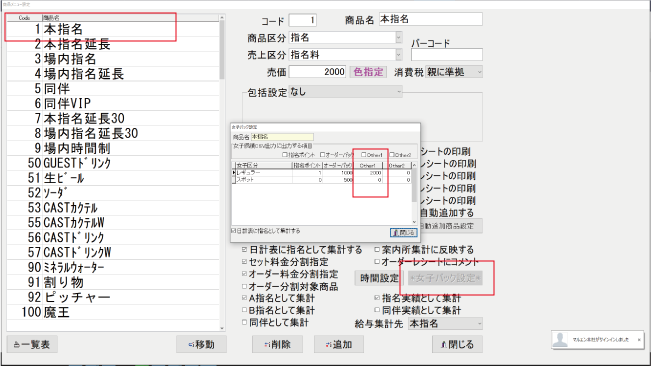
Task: Check the Other2 CSV output checkbox
Action: point(392,155)
